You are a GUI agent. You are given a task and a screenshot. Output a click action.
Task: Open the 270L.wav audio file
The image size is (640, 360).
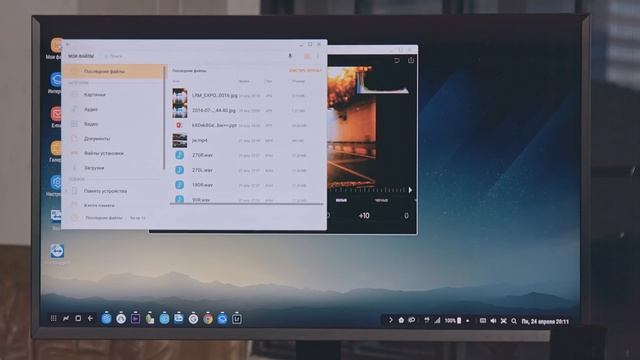point(247,170)
